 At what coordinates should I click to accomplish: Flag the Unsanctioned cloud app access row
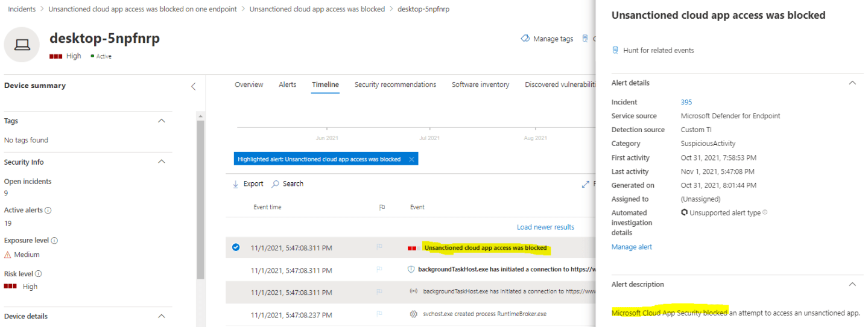point(379,247)
